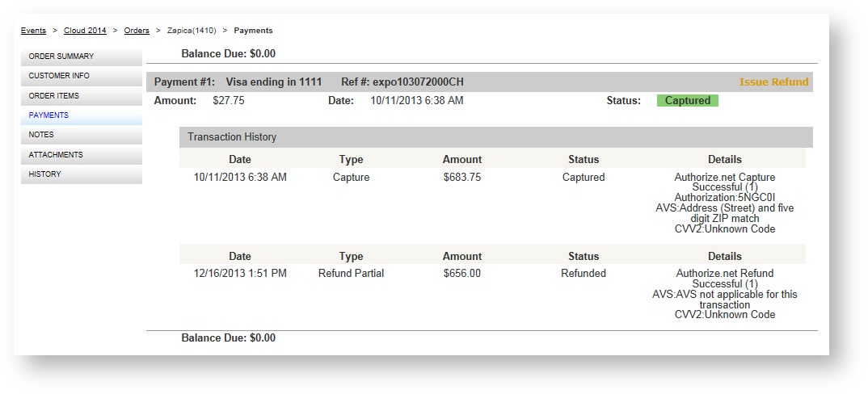Click the Events breadcrumb link
Screen dimensions: 868x394
pos(33,31)
